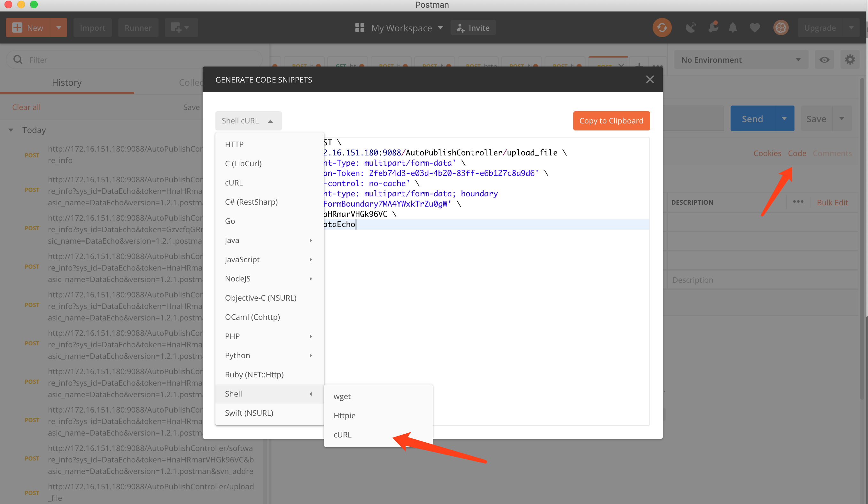The width and height of the screenshot is (868, 504).
Task: Click the heart icon in the header
Action: click(755, 28)
